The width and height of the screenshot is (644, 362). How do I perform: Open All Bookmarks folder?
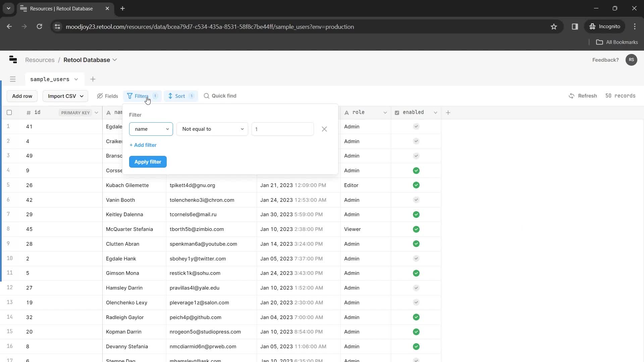coord(617,42)
